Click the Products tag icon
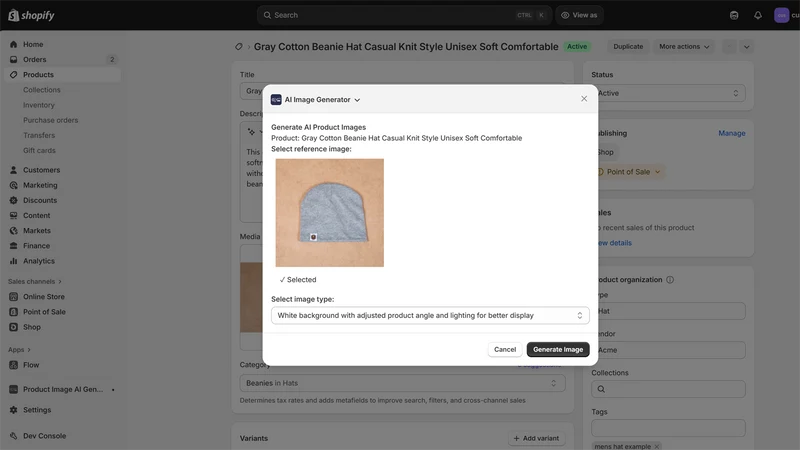The height and width of the screenshot is (450, 800). (14, 74)
